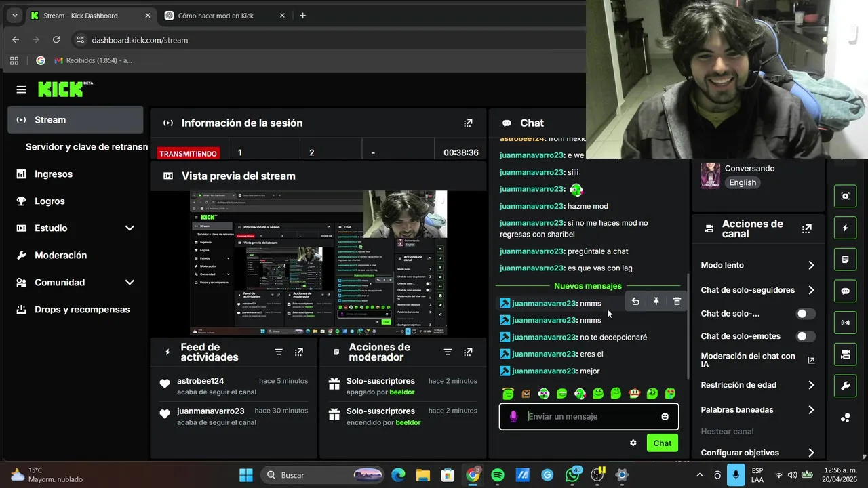The image size is (868, 488).
Task: Click the broadcast signal icon in right sidebar
Action: pyautogui.click(x=845, y=322)
